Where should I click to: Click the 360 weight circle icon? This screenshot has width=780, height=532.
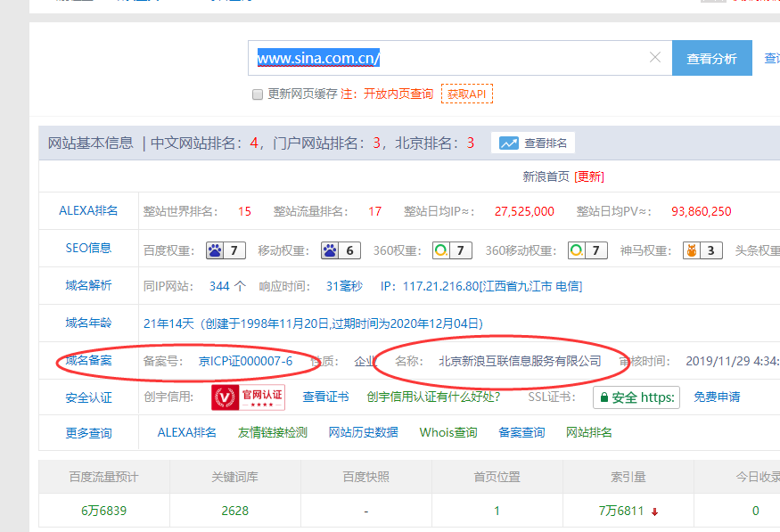click(440, 250)
